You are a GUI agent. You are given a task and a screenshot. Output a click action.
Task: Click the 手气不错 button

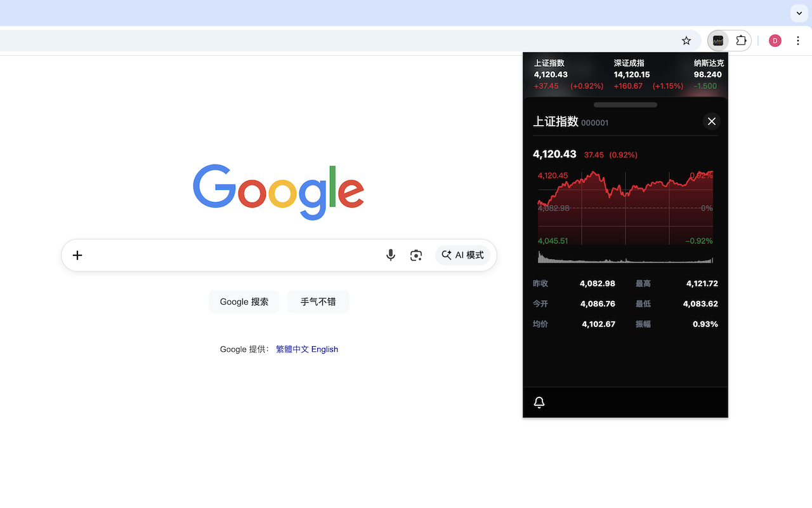[x=318, y=302]
